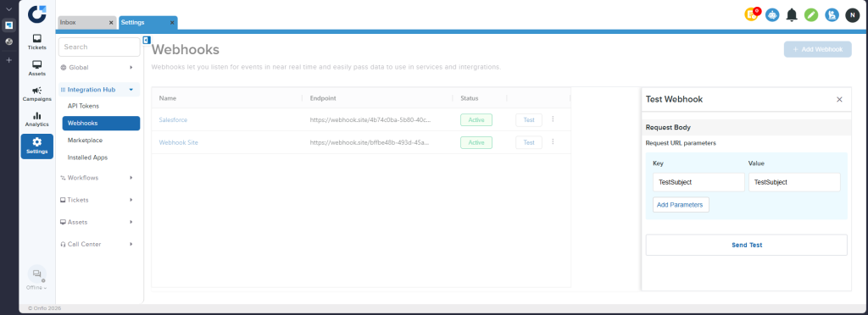Click the Active status of Salesforce

pos(476,119)
